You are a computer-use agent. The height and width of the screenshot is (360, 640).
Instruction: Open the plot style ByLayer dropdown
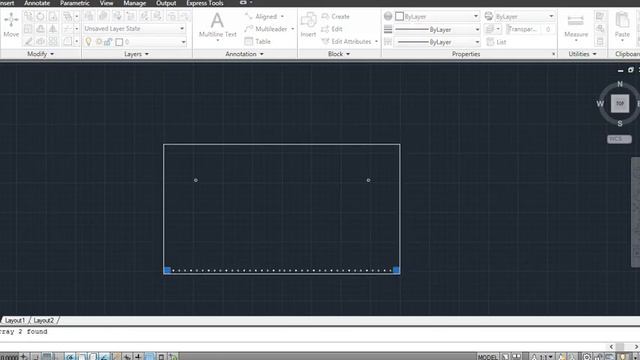[x=551, y=16]
